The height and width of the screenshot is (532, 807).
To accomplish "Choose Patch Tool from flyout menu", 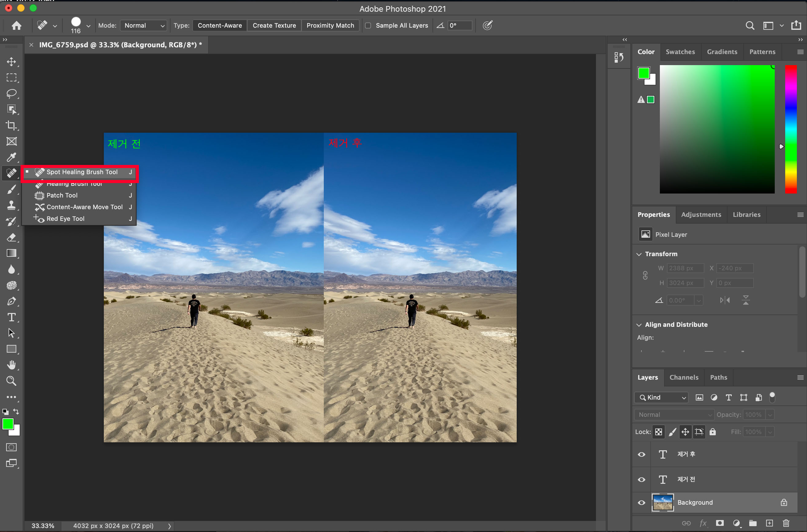I will pos(62,195).
